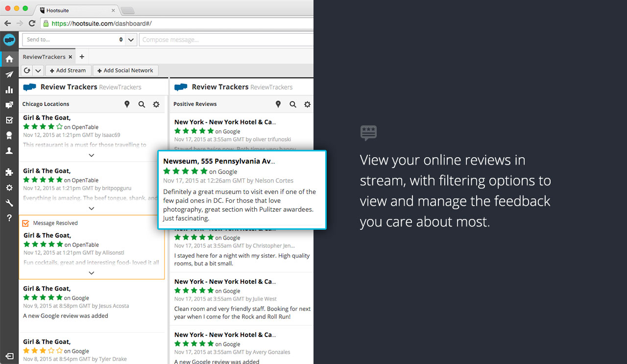Screen dimensions: 627x364
Task: Click the green secure lock icon in address bar
Action: [x=46, y=23]
